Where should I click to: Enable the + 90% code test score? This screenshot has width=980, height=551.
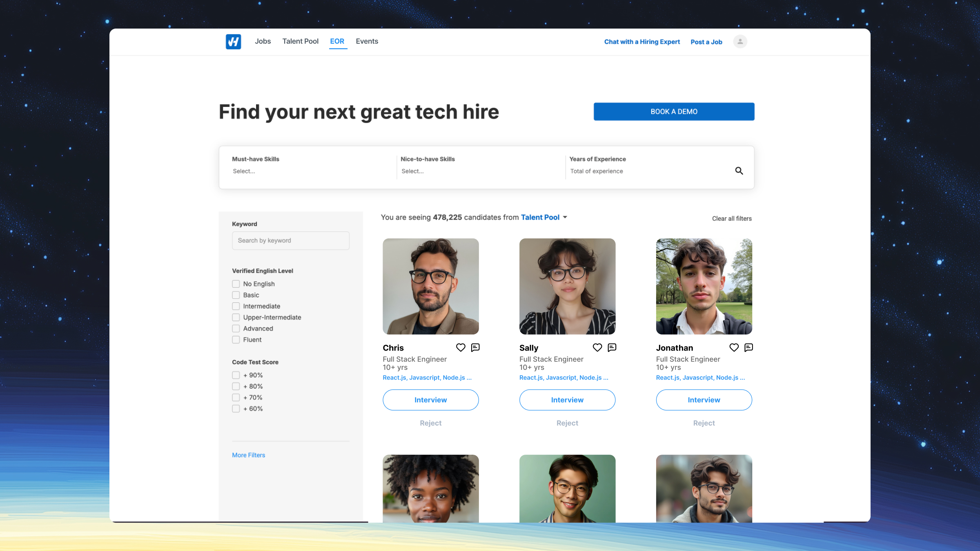pyautogui.click(x=236, y=375)
